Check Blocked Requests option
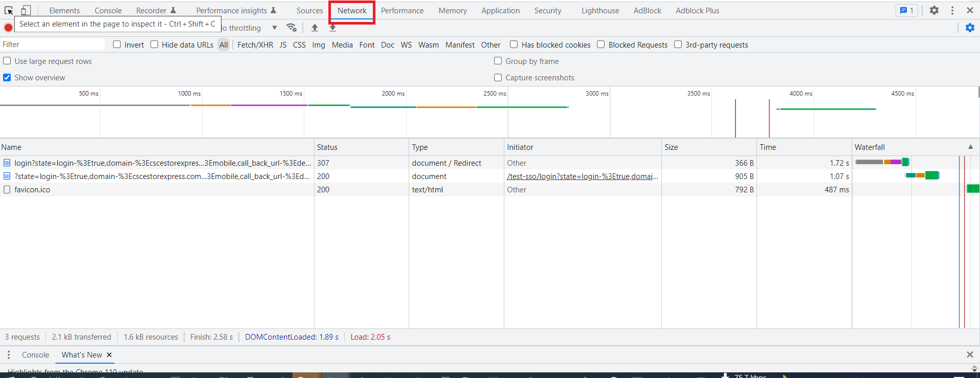The image size is (980, 378). pyautogui.click(x=601, y=45)
